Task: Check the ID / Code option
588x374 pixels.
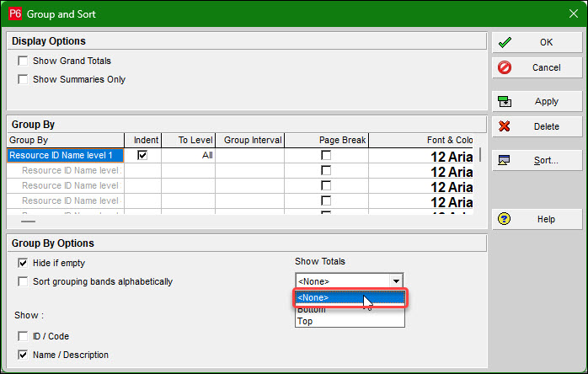Action: [24, 337]
